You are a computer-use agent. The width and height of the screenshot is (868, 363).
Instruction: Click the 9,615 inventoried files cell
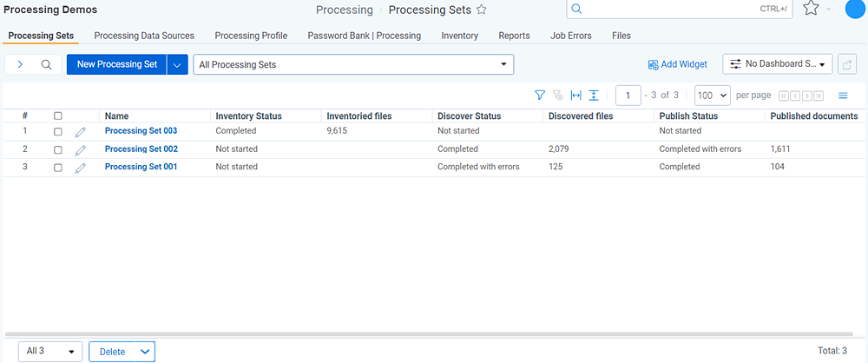point(337,131)
